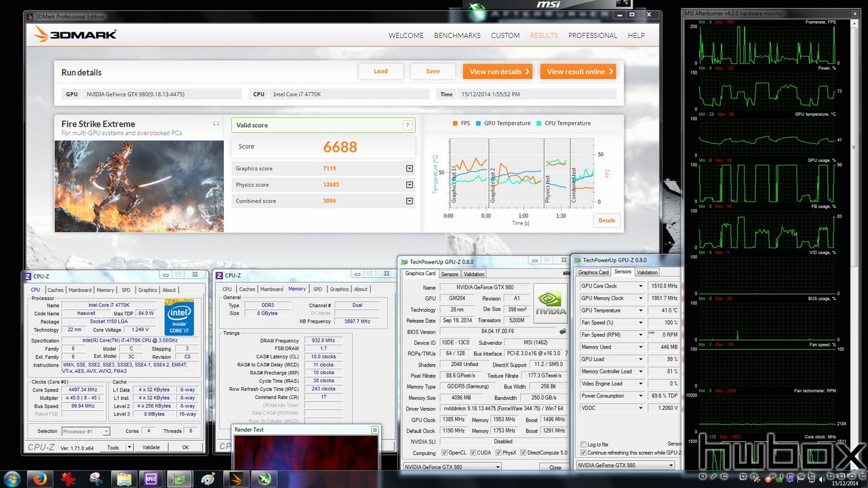868x488 pixels.
Task: Open Paint from the taskbar
Action: coord(207,479)
